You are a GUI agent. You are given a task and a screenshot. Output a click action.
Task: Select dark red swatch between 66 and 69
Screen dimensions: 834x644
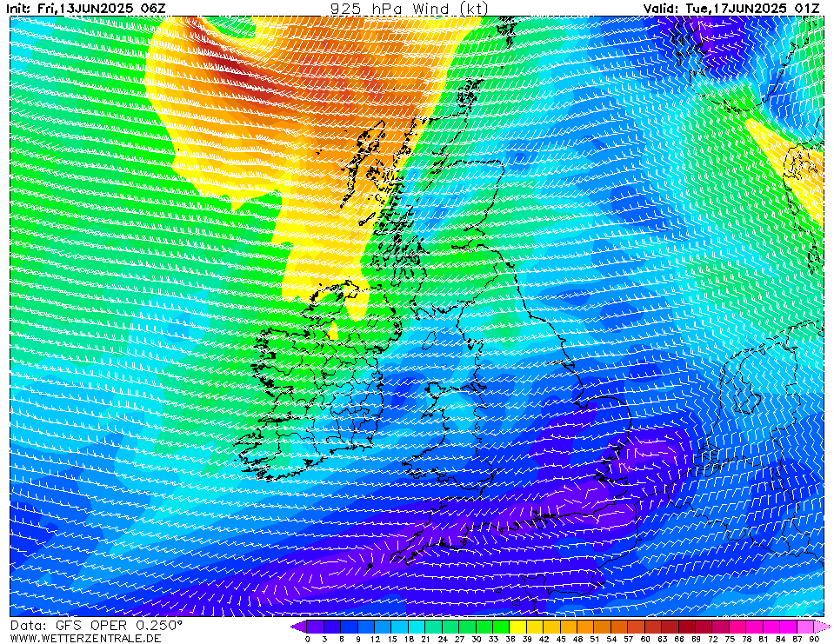coord(687,627)
